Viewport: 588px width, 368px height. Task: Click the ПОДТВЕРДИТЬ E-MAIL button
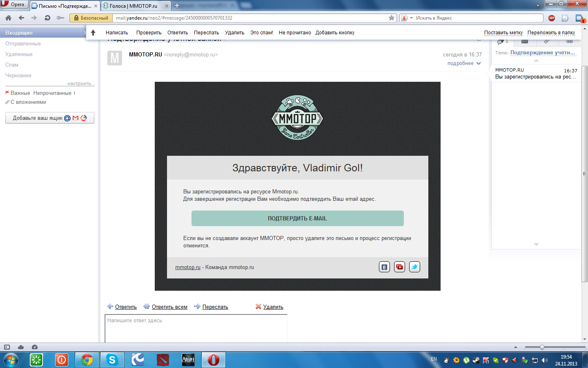coord(298,218)
